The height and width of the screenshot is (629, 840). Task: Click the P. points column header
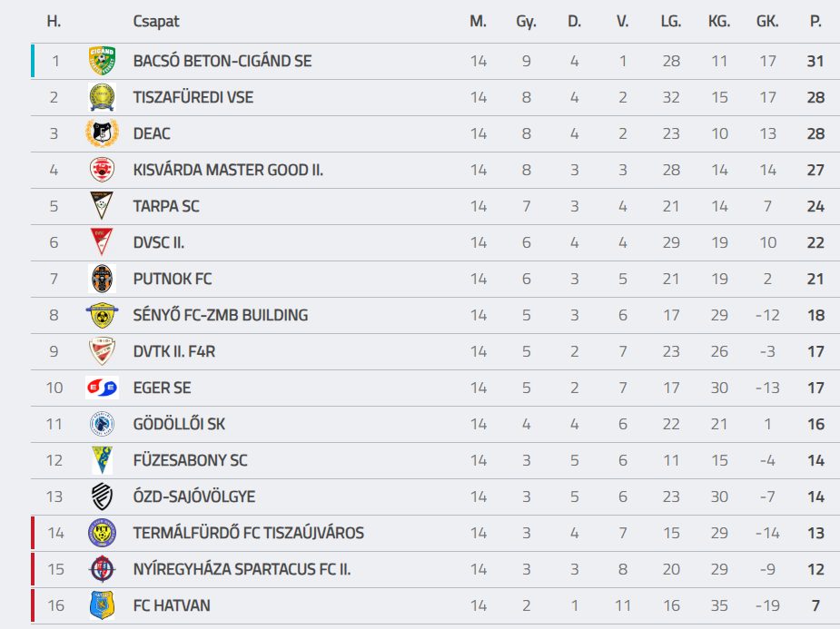[x=815, y=21]
